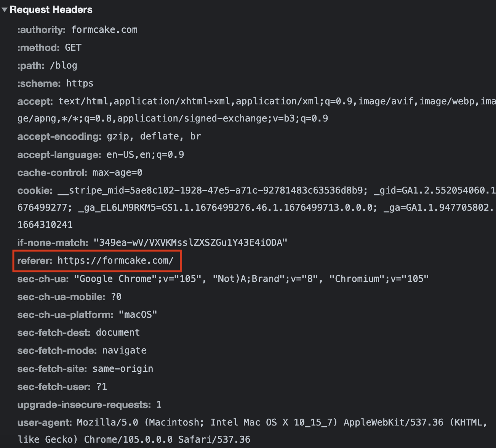Click the user-agent header name

pyautogui.click(x=45, y=422)
